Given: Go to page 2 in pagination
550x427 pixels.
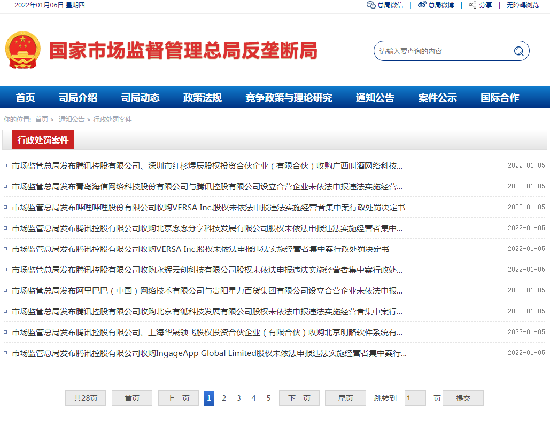Looking at the screenshot, I should 224,398.
